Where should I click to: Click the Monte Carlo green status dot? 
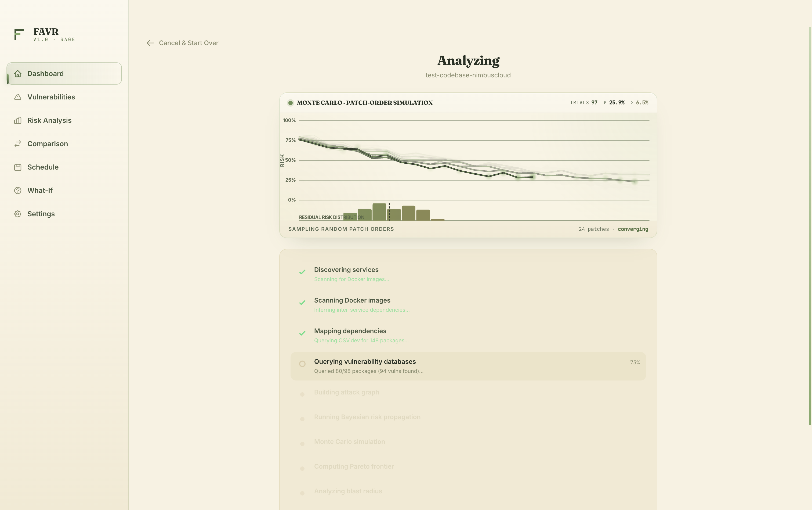pyautogui.click(x=290, y=103)
